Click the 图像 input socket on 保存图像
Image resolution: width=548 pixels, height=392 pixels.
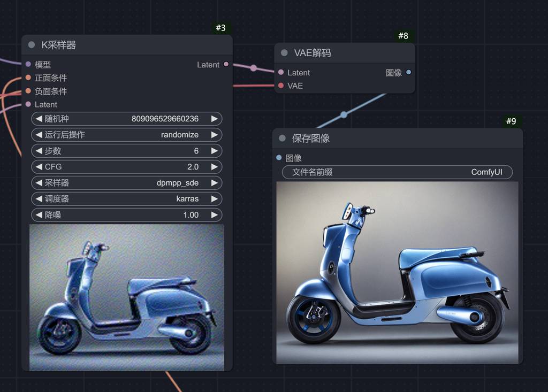pyautogui.click(x=279, y=158)
